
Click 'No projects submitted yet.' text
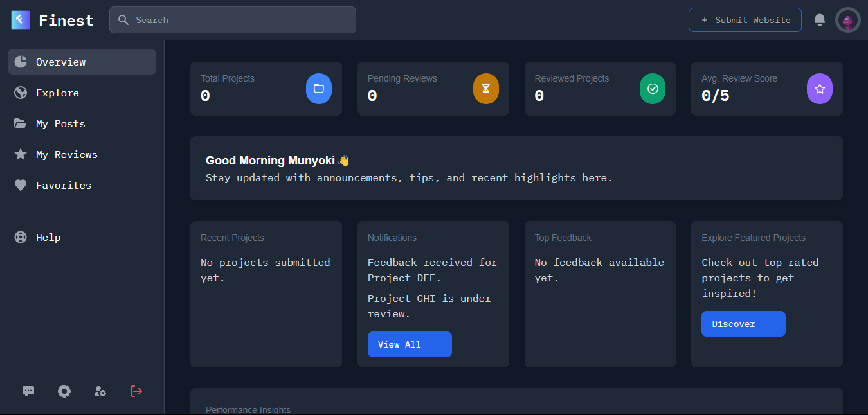[x=266, y=270]
